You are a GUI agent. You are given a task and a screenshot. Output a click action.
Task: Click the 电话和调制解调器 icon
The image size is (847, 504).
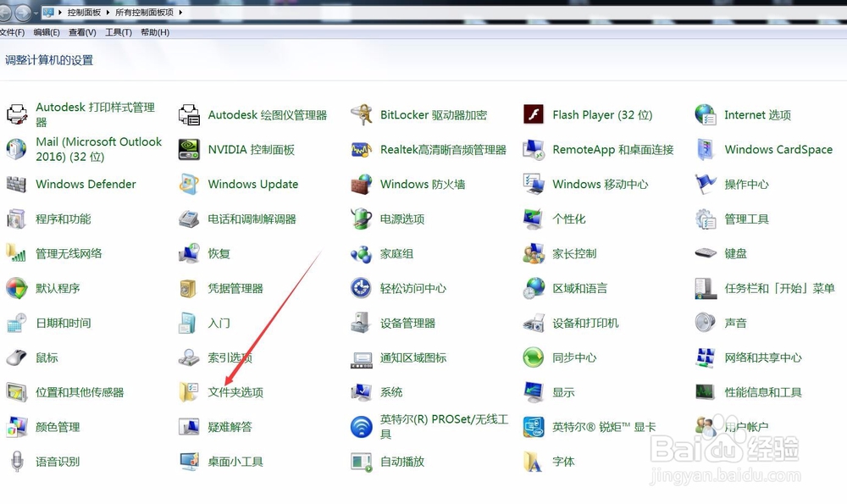(x=189, y=219)
